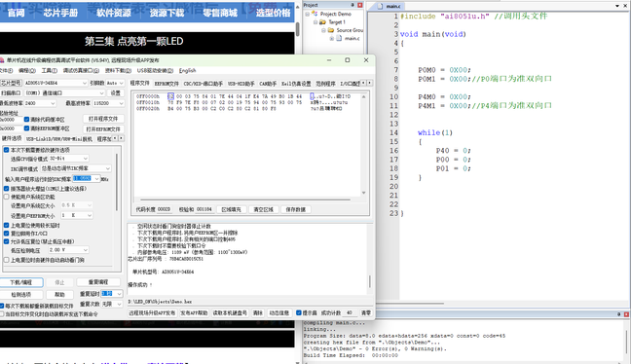Open the 引脚数 Auto dropdown

(x=121, y=83)
